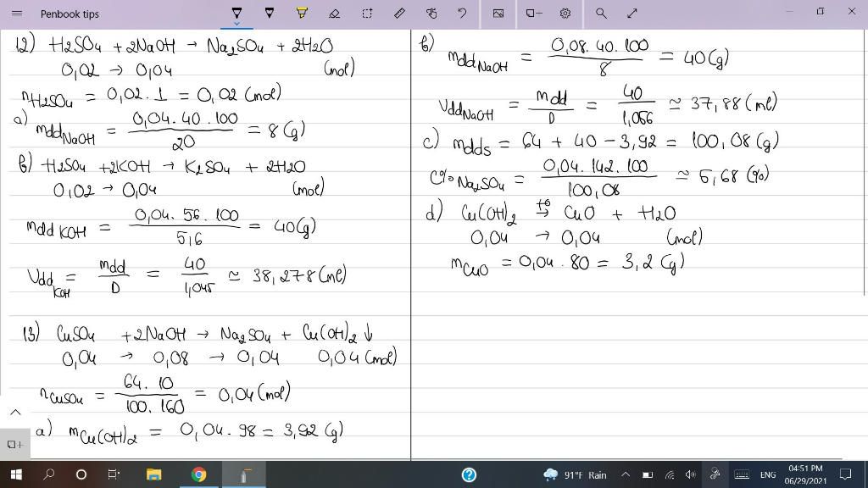Close the Penbook window
This screenshot has height=488, width=868.
(x=852, y=11)
